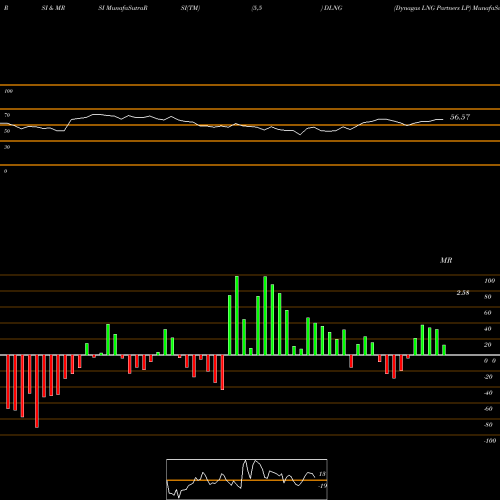Click the RSI 70 level label
The height and width of the screenshot is (500, 500).
[7, 115]
